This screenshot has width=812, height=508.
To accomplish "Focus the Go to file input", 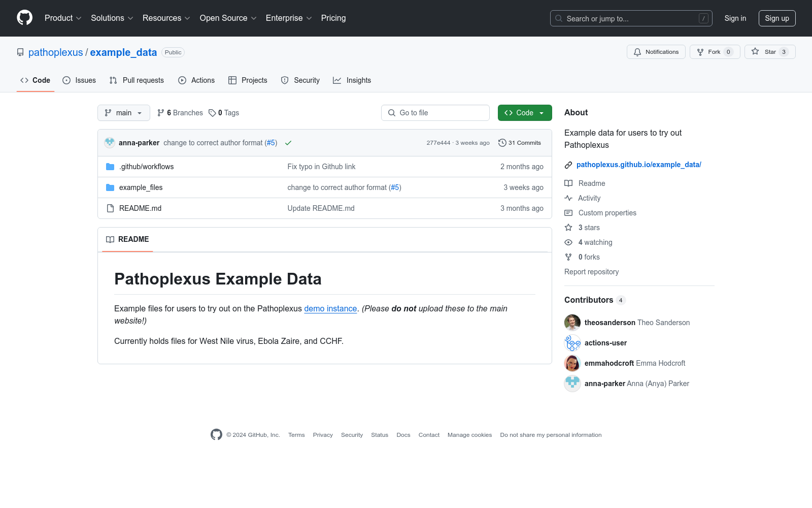I will click(x=435, y=113).
